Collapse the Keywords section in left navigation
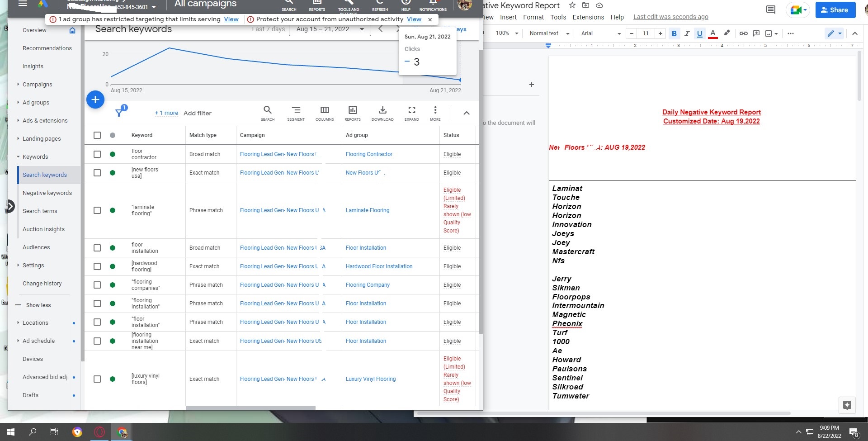 [x=18, y=157]
